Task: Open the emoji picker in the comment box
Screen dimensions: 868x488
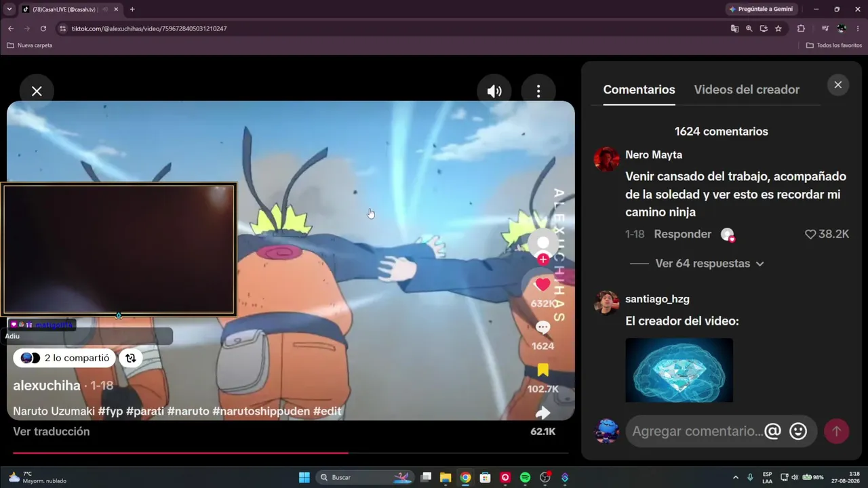Action: point(798,431)
